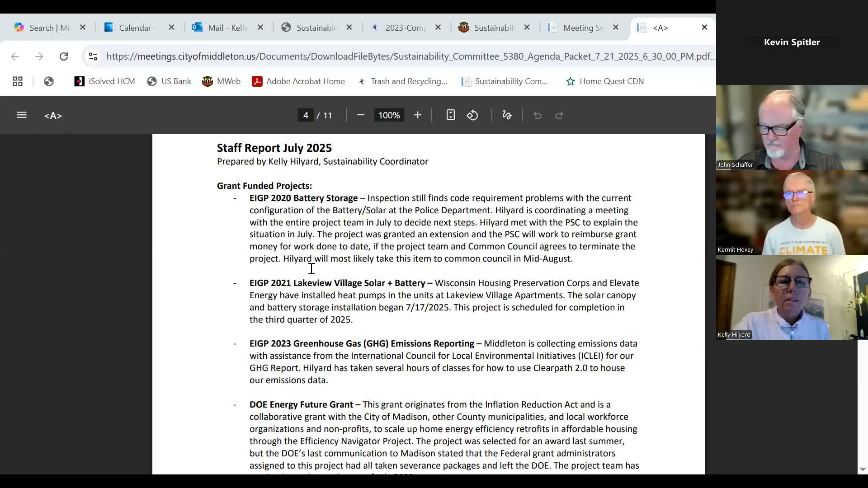Click the Grant Funded Projects heading
868x488 pixels.
coord(264,186)
